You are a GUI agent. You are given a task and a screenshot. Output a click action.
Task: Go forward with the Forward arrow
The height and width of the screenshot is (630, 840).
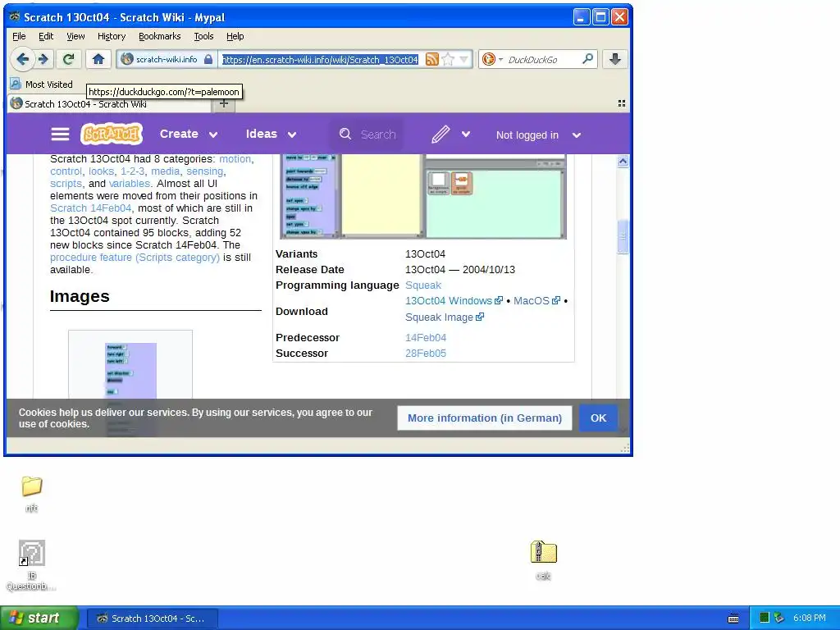click(x=43, y=59)
